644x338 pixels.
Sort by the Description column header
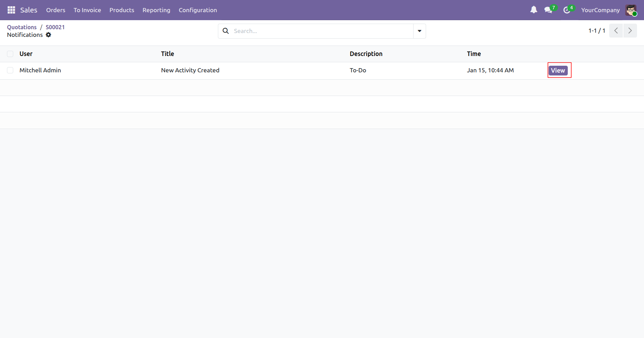[366, 54]
